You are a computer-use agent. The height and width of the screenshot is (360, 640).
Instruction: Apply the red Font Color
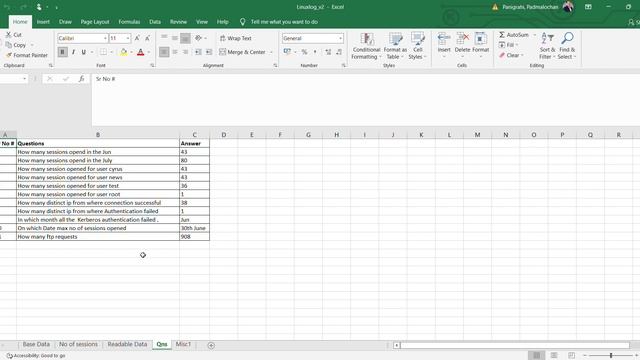[141, 52]
